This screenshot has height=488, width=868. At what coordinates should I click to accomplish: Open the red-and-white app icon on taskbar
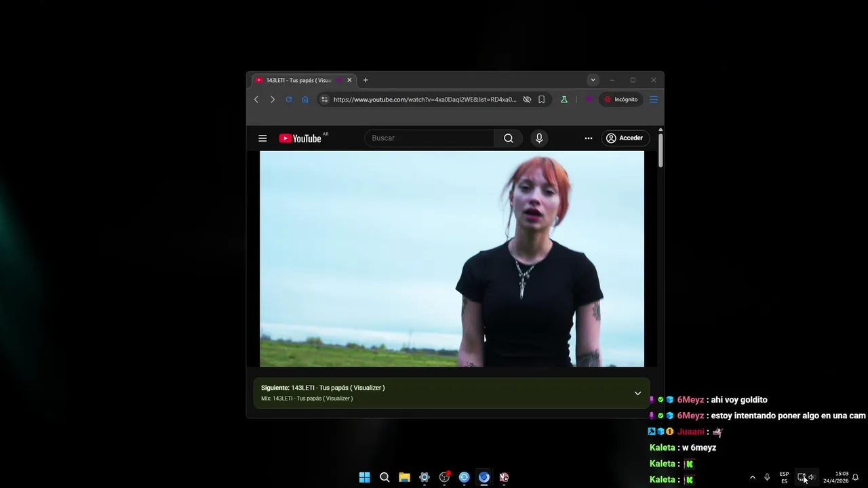tap(504, 477)
